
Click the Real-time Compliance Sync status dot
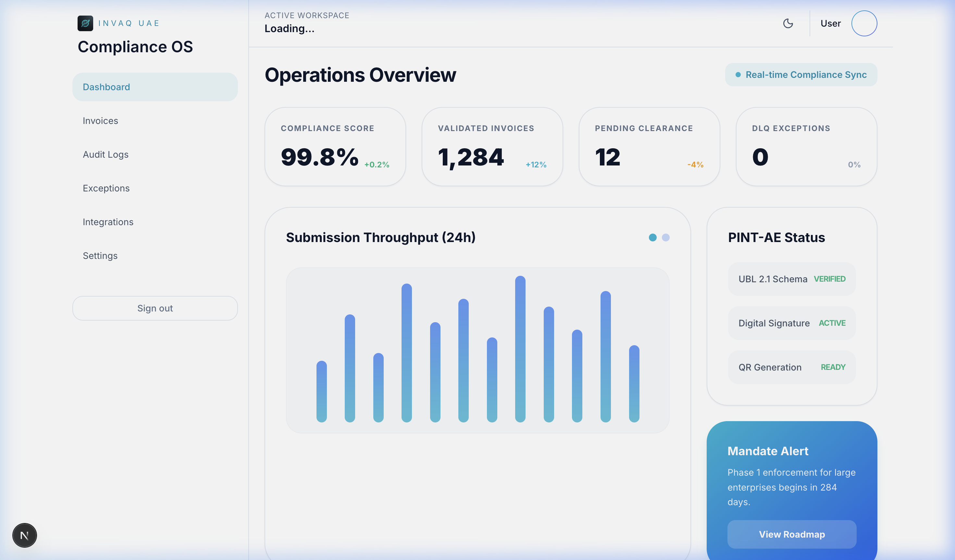[738, 75]
